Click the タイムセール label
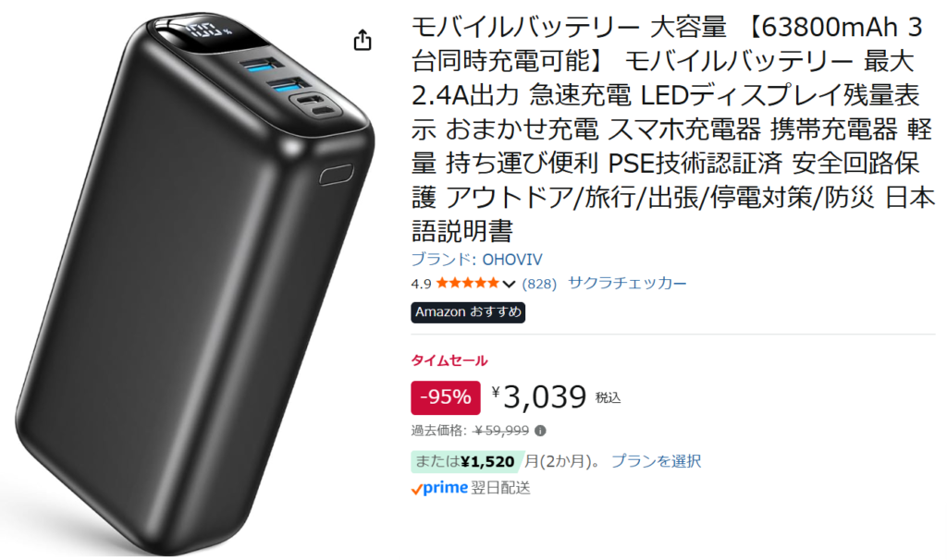Viewport: 947px width, 560px height. 449,360
